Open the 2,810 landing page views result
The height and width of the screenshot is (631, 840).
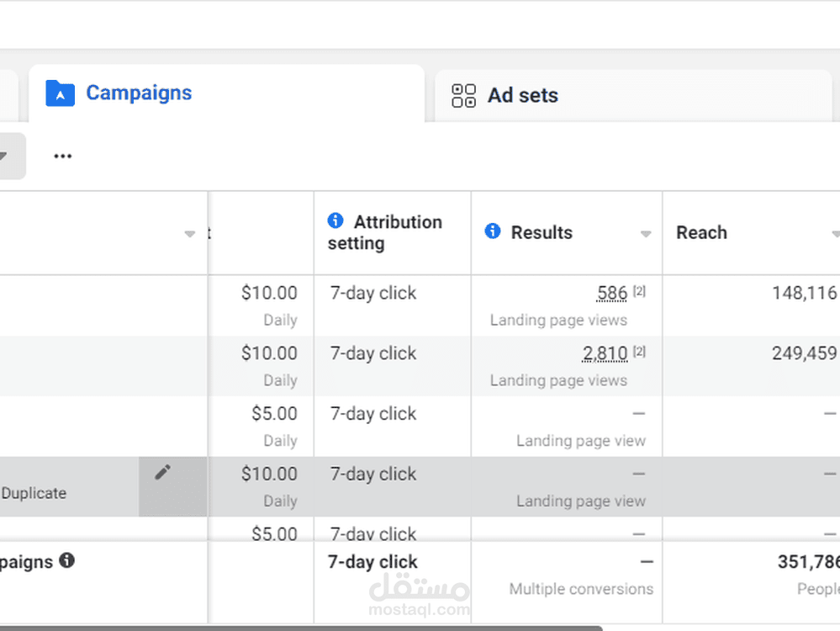[605, 353]
